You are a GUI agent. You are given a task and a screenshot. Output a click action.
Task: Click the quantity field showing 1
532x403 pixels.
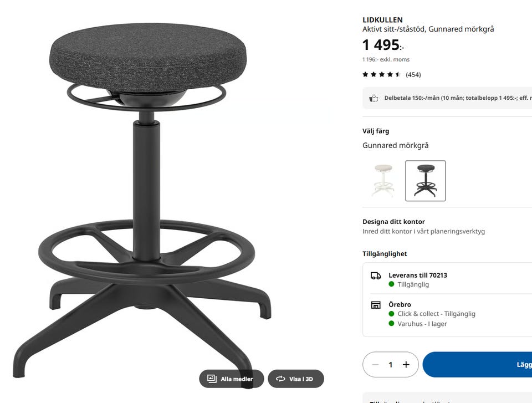[x=391, y=364]
